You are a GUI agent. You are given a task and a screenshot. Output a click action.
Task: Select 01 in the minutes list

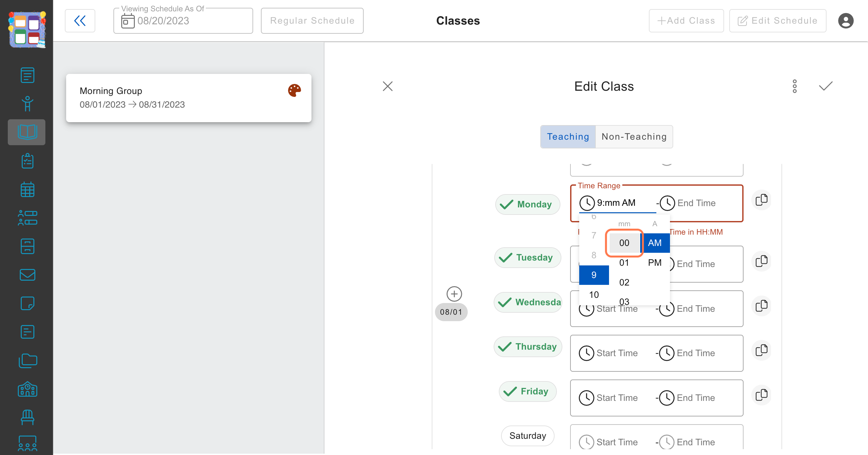[x=624, y=263]
